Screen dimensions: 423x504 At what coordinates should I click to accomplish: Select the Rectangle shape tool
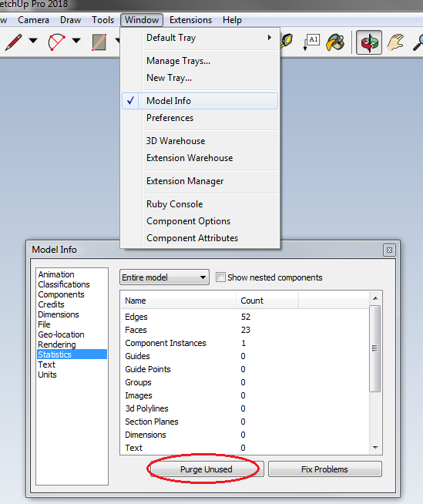pyautogui.click(x=99, y=42)
